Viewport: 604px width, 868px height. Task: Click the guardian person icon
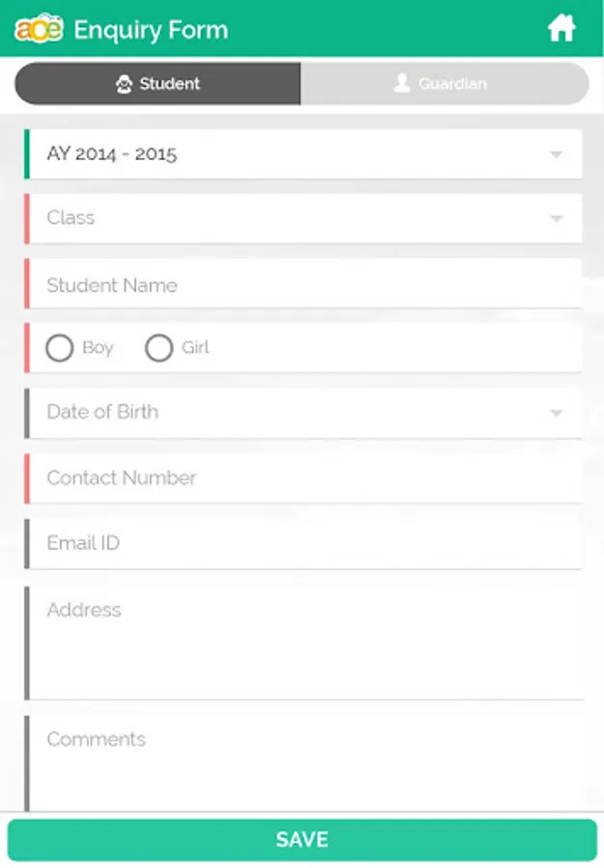click(402, 84)
